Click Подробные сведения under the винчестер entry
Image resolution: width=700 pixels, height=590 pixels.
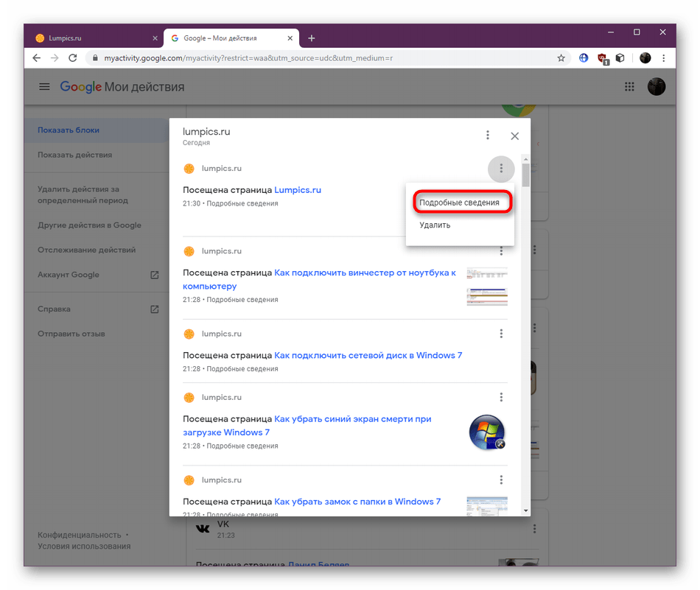coord(242,300)
